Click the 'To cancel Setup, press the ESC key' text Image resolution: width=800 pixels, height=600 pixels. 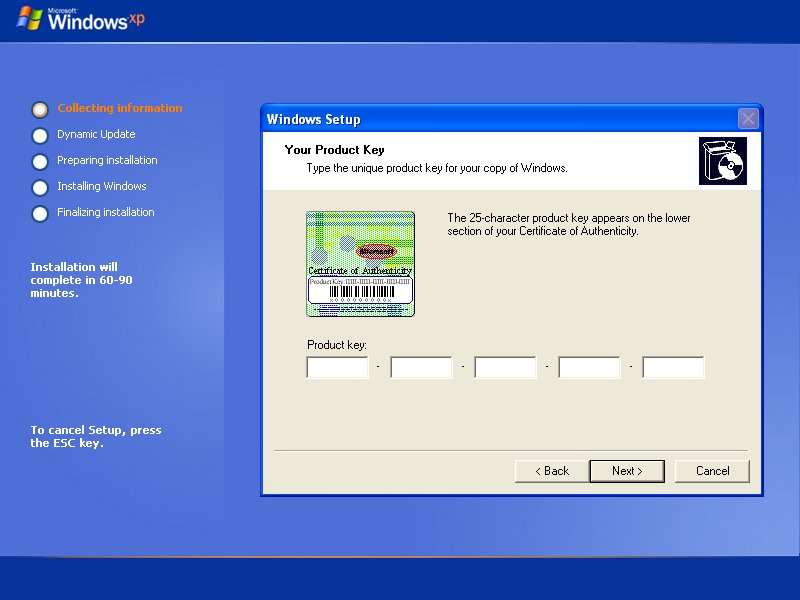(95, 437)
